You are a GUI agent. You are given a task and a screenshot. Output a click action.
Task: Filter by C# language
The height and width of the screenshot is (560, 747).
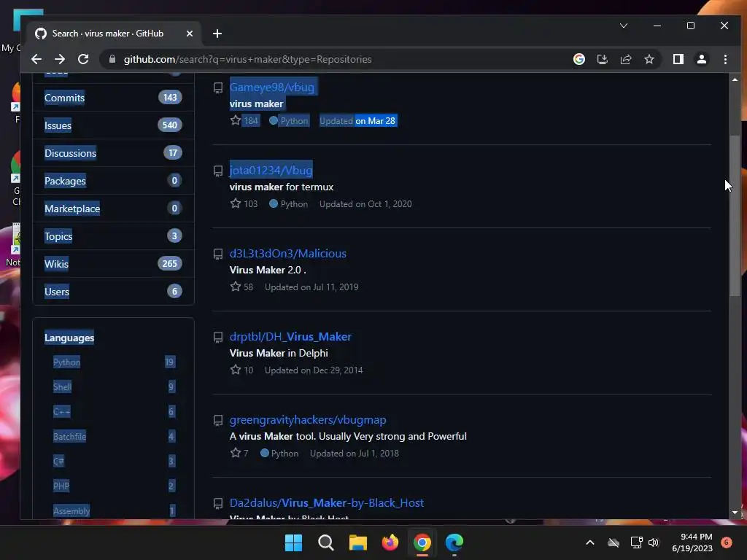click(x=114, y=461)
